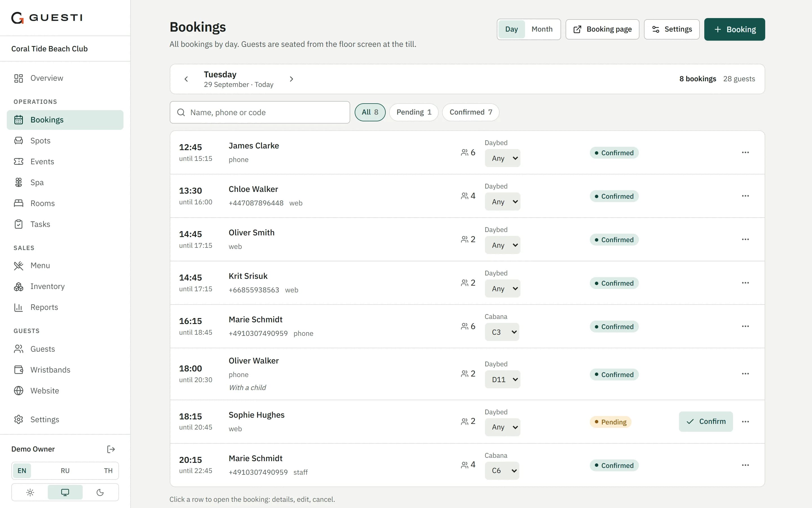Click the Pending status badge
This screenshot has width=812, height=508.
click(x=610, y=422)
